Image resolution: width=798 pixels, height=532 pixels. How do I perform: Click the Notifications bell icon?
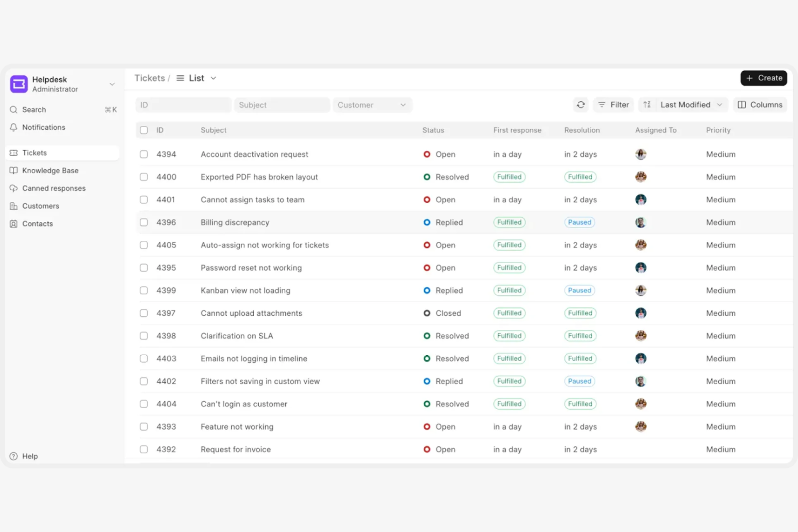click(x=13, y=127)
